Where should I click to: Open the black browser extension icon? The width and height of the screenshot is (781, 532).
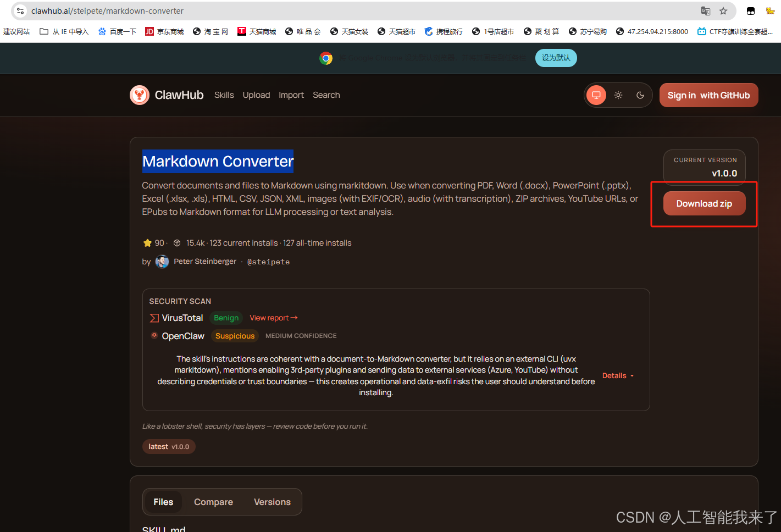coord(751,11)
